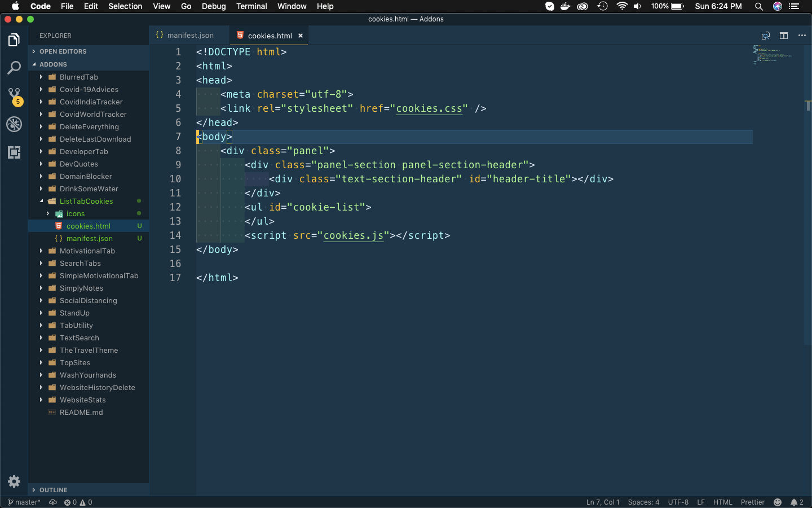Open the Notification Center list icon

click(x=794, y=6)
